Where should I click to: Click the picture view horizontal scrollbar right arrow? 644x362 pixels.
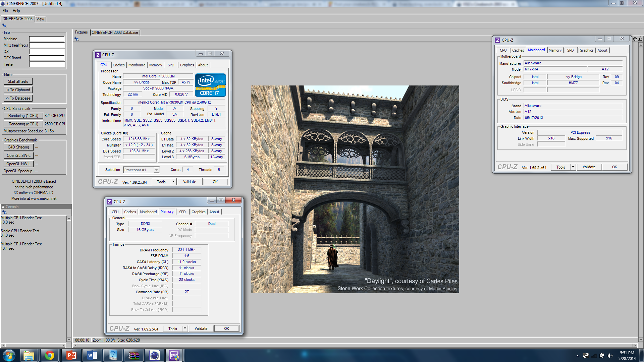[x=635, y=345]
